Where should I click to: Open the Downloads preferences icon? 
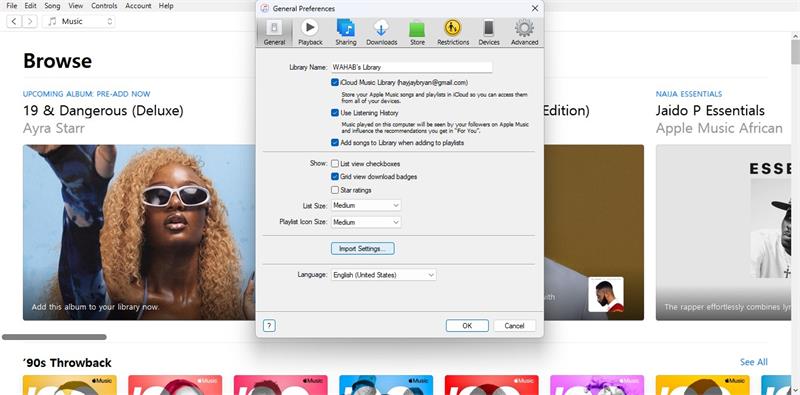pos(381,32)
